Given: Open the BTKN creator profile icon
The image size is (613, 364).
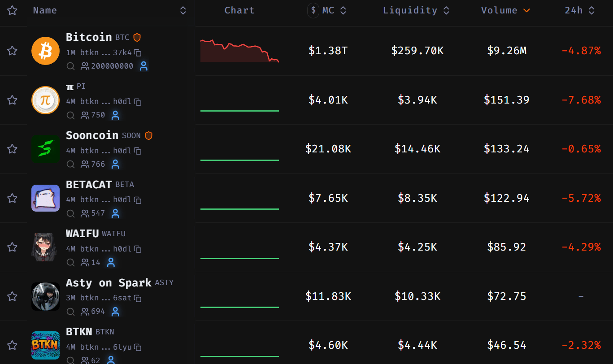Looking at the screenshot, I should coord(111,360).
